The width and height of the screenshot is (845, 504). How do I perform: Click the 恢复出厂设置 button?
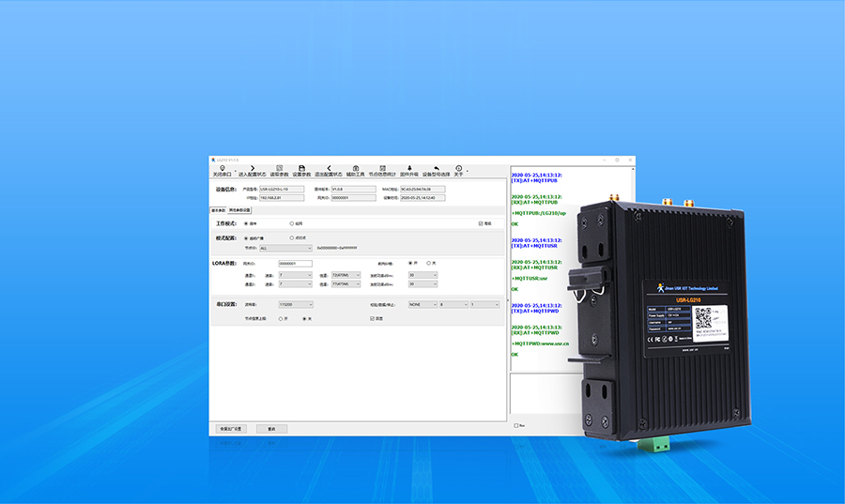pyautogui.click(x=230, y=428)
